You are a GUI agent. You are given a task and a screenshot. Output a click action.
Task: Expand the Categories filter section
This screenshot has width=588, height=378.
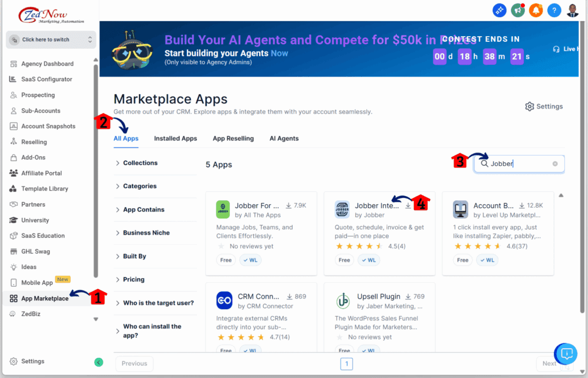[140, 186]
